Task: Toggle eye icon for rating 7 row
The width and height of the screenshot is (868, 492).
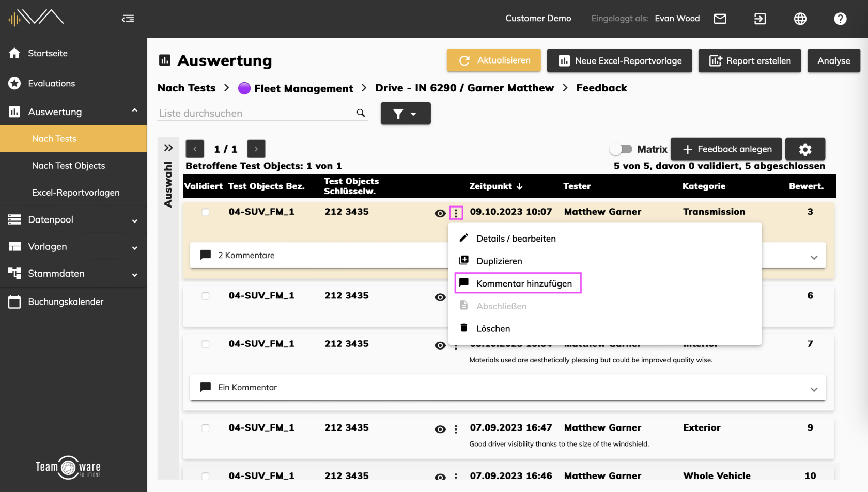Action: pyautogui.click(x=440, y=345)
